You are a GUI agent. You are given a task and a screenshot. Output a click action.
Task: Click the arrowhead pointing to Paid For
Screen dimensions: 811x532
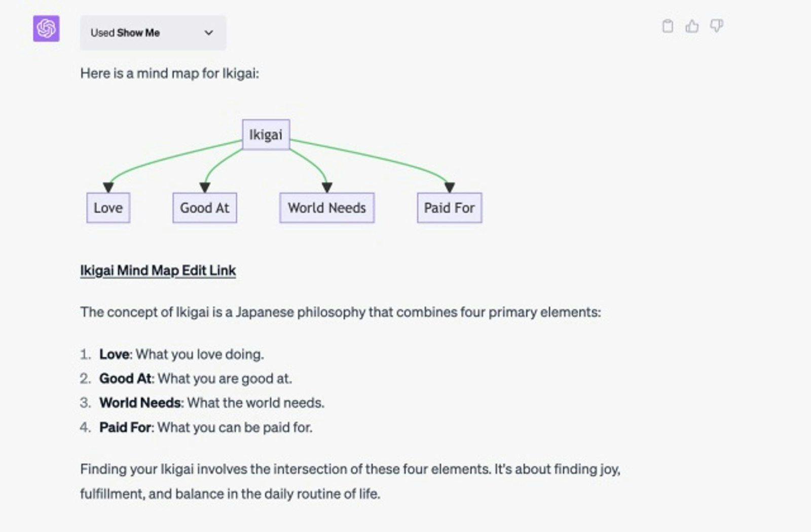pos(449,186)
